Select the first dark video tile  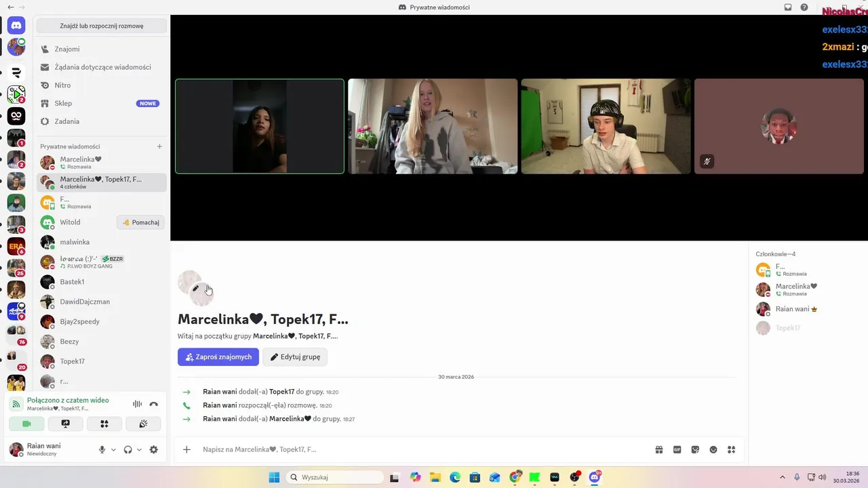point(260,126)
